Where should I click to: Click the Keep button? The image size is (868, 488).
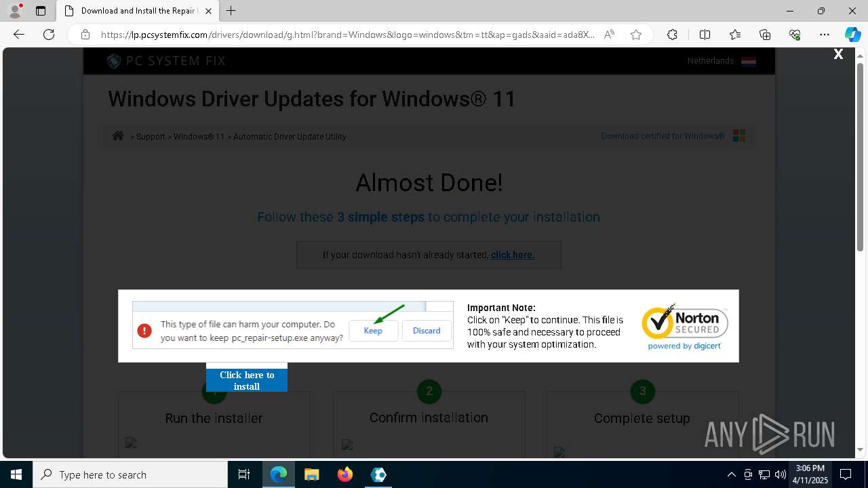[373, 331]
